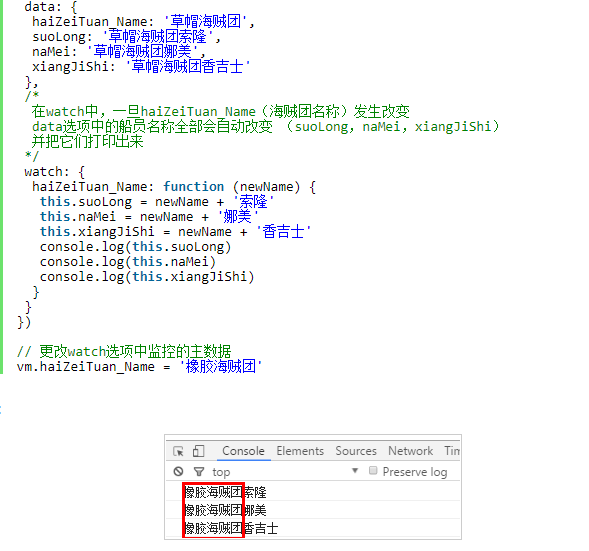Screen dimensions: 589x551
Task: Switch to the Console tab
Action: pyautogui.click(x=243, y=451)
